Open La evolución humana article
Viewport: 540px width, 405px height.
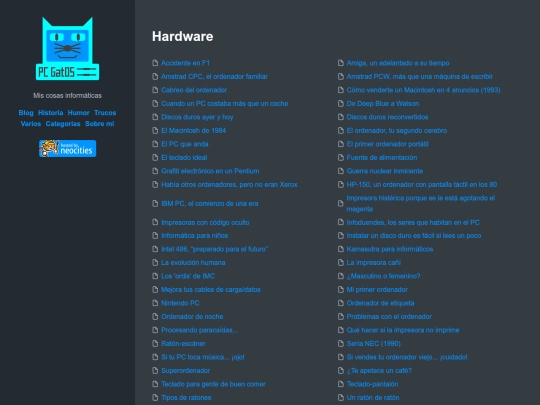click(193, 262)
